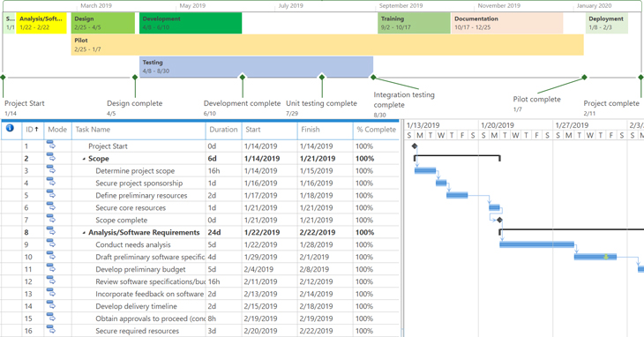Click the Unit testing complete milestone diamond
Image resolution: width=644 pixels, height=337 pixels.
[322, 77]
